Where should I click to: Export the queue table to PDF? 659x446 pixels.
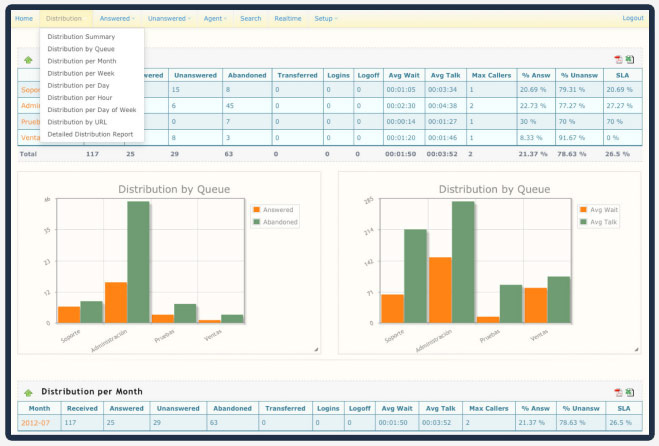click(618, 60)
